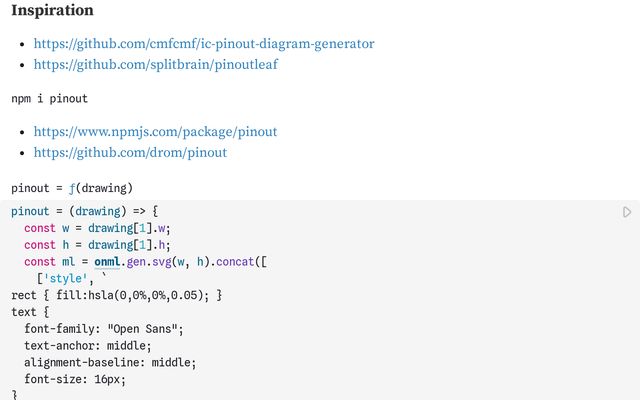
Task: Click the 'npm i pinout' text
Action: tap(50, 99)
